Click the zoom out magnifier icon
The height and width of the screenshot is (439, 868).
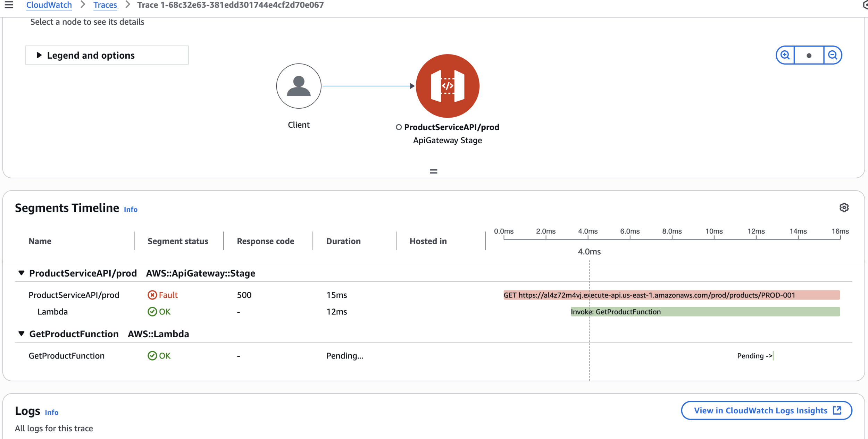833,55
